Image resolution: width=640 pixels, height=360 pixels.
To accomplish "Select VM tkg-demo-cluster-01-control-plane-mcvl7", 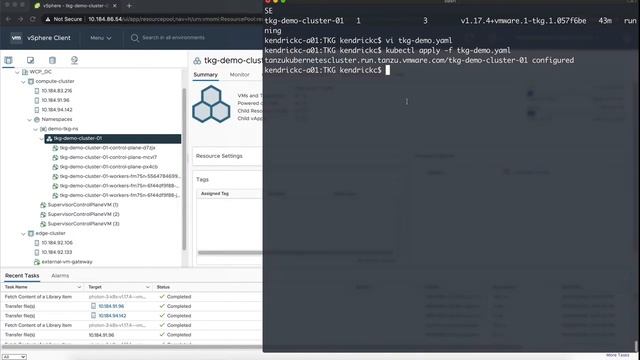I will pyautogui.click(x=108, y=157).
